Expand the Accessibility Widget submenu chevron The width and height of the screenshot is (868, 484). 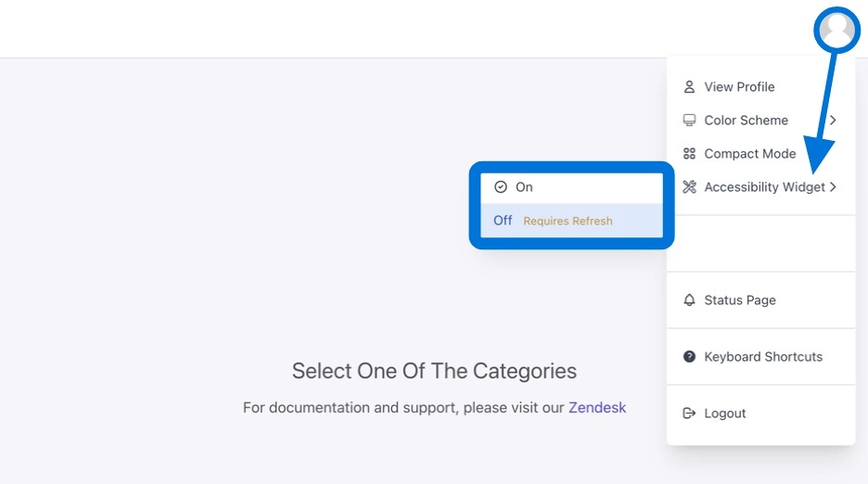tap(833, 187)
